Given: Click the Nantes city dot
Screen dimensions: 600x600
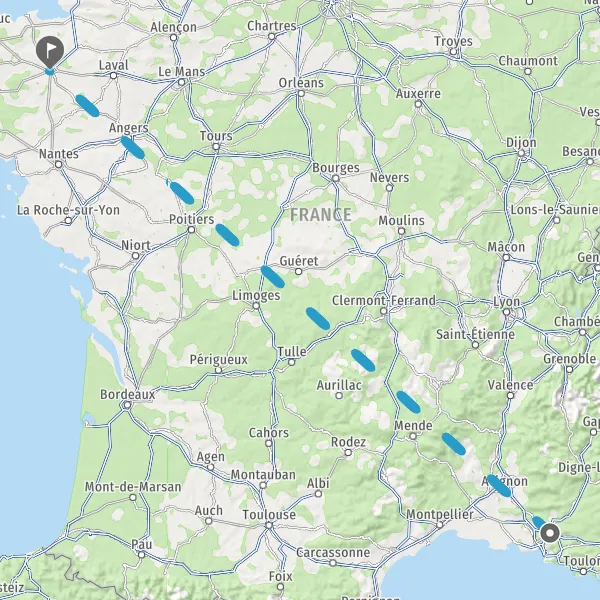Looking at the screenshot, I should click(59, 165).
